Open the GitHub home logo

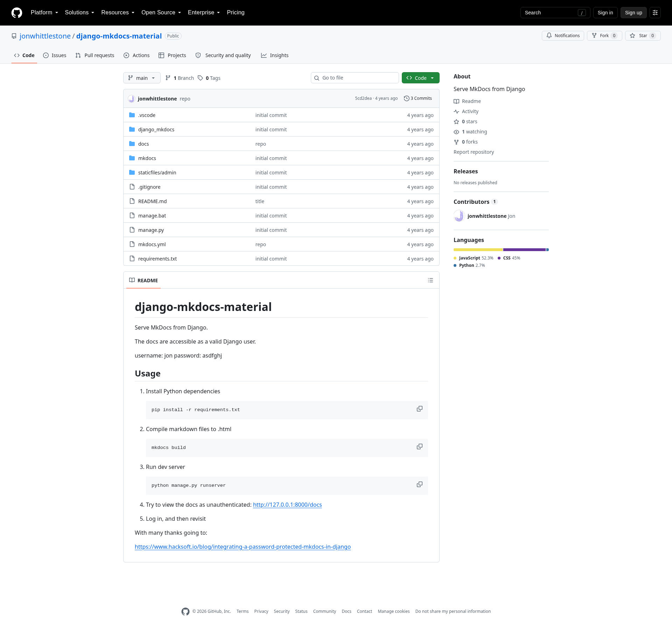click(x=17, y=13)
